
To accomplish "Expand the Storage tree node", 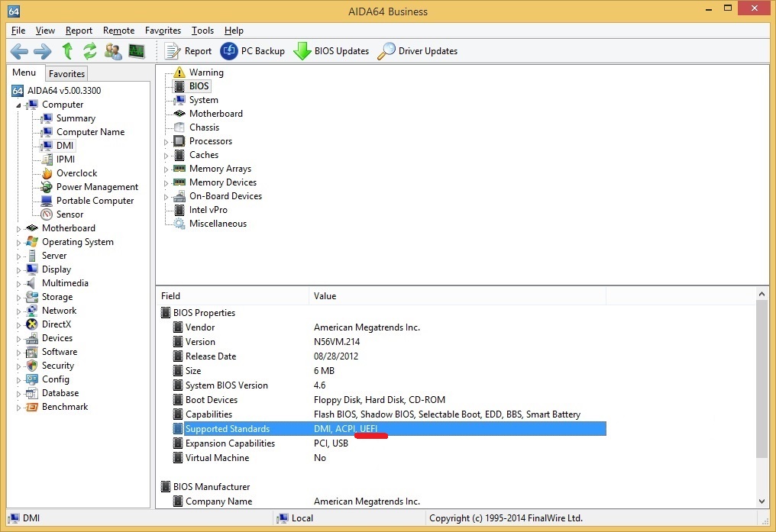I will coord(19,298).
